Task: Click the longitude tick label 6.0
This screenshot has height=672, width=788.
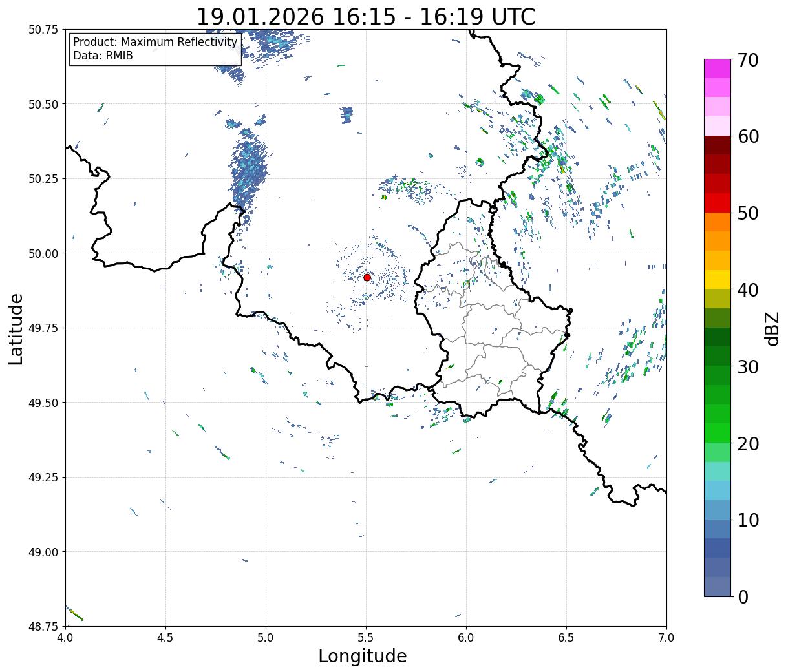Action: (466, 638)
